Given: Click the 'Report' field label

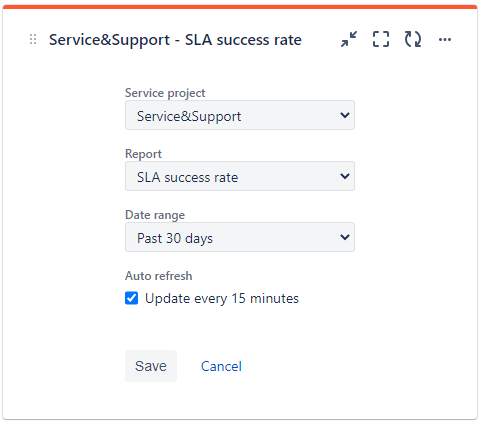Looking at the screenshot, I should pyautogui.click(x=143, y=154).
